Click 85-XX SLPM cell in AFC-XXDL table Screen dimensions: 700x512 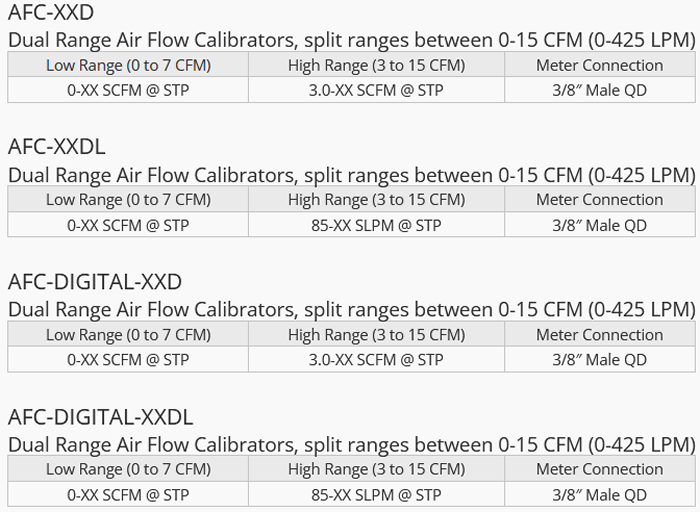point(376,225)
